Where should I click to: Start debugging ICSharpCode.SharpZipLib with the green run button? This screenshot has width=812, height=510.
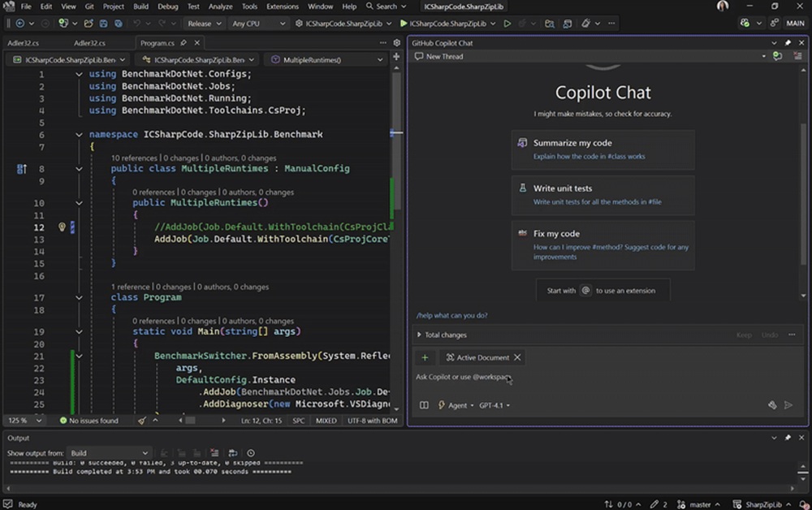(x=403, y=23)
